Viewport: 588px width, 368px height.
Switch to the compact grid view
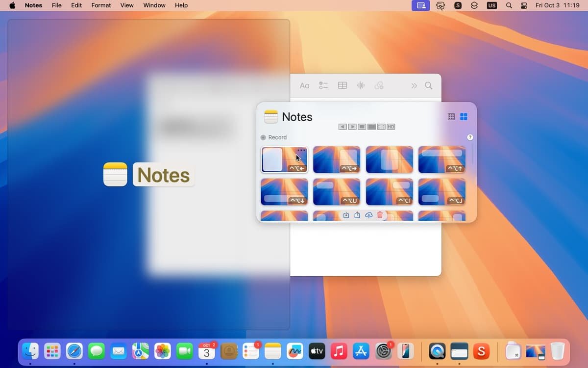coord(451,116)
